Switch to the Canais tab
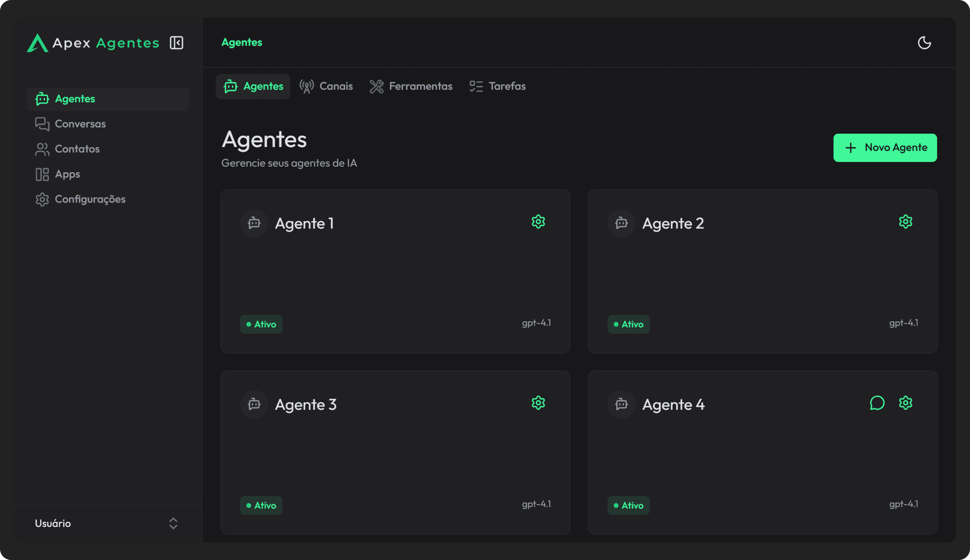970x560 pixels. tap(326, 86)
